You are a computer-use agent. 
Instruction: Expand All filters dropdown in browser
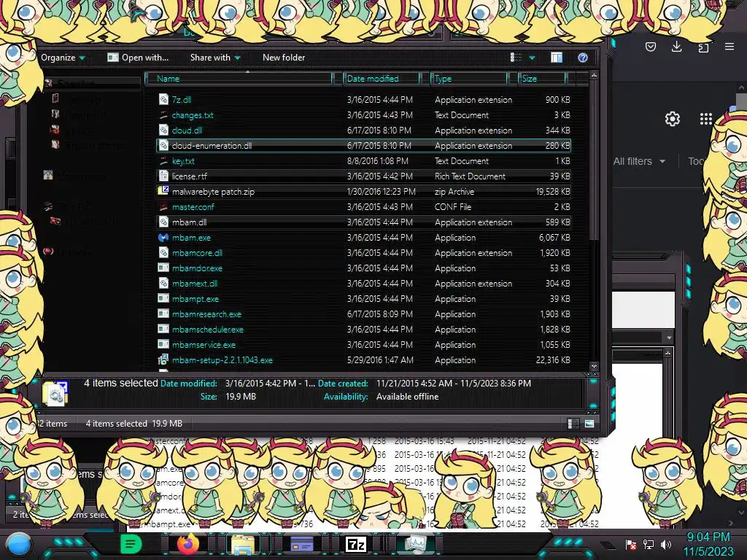coord(639,161)
